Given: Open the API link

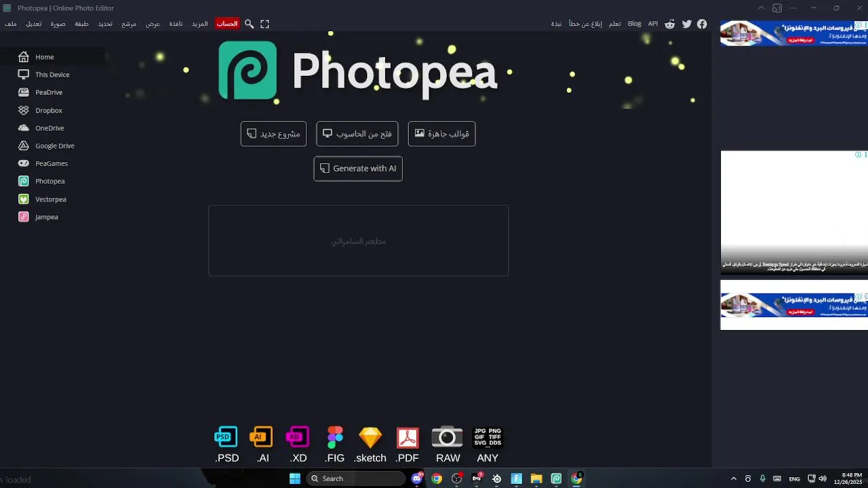Looking at the screenshot, I should tap(653, 24).
